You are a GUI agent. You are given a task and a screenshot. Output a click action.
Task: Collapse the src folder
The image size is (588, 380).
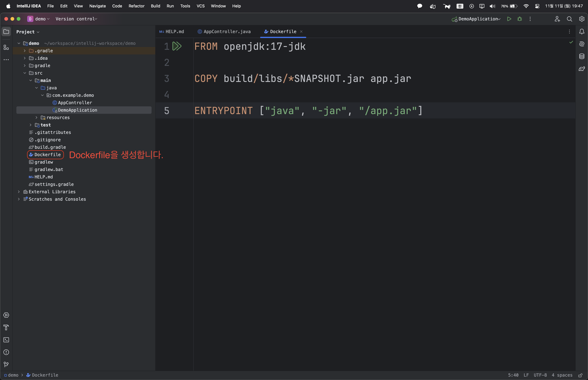pos(25,73)
